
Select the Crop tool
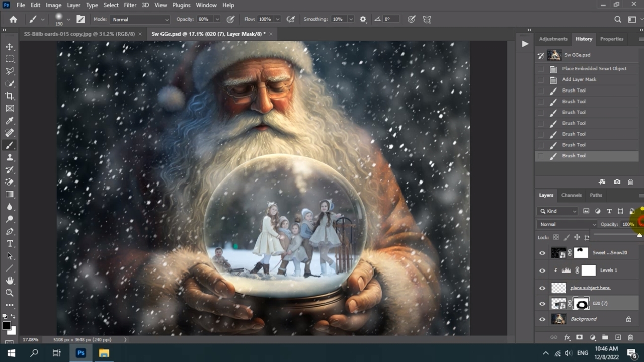tap(10, 96)
